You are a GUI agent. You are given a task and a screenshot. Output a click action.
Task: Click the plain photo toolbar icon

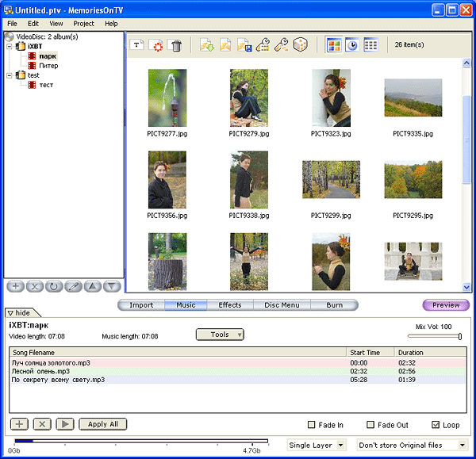[x=225, y=45]
